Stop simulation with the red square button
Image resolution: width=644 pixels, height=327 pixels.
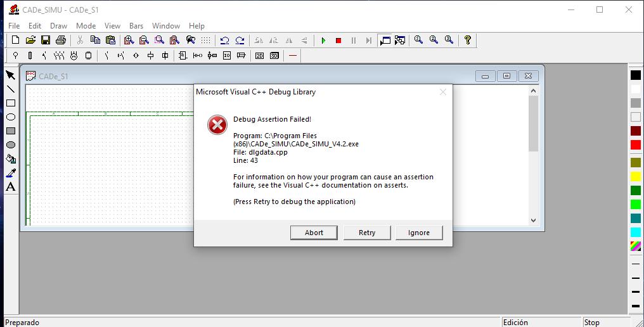tap(338, 41)
